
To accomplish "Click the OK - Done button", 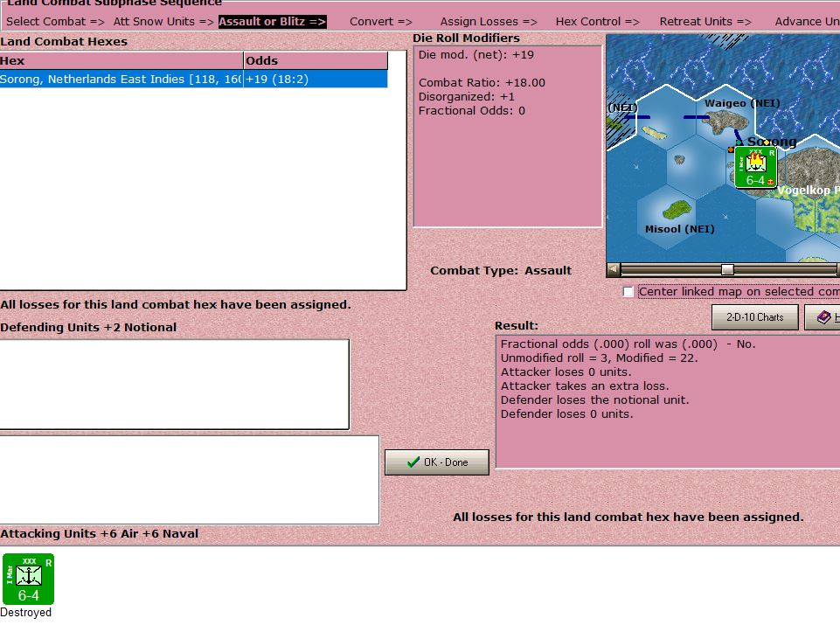I will (x=436, y=462).
